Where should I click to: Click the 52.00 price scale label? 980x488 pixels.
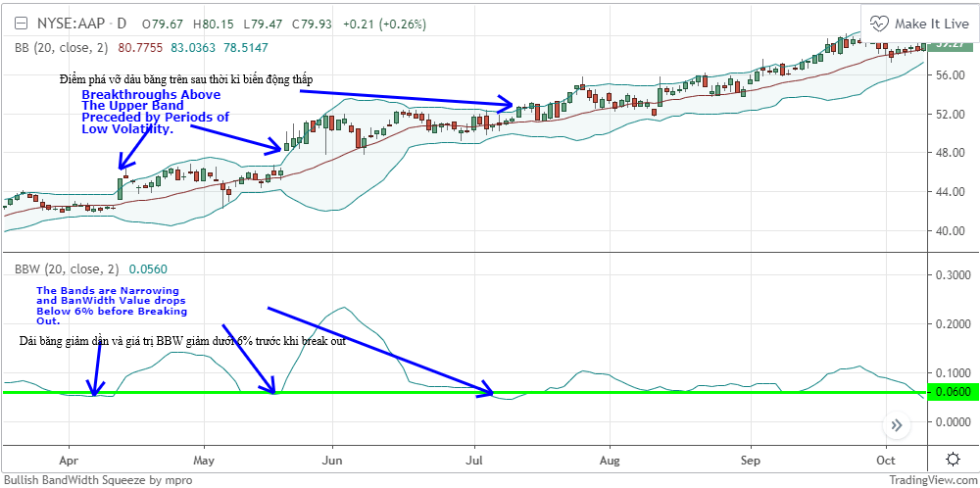tap(949, 115)
